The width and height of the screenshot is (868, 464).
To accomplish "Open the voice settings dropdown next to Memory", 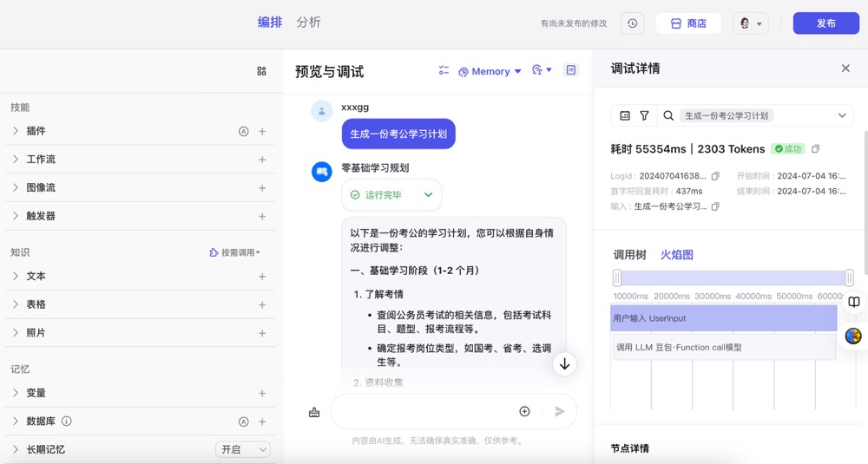I will pyautogui.click(x=542, y=69).
